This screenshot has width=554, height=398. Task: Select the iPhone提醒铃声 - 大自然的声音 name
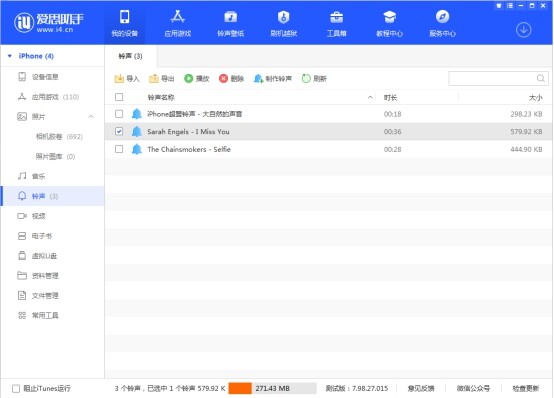[195, 114]
